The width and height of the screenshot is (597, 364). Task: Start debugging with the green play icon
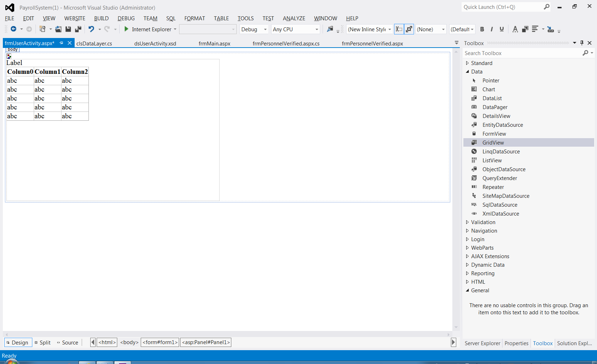coord(126,29)
